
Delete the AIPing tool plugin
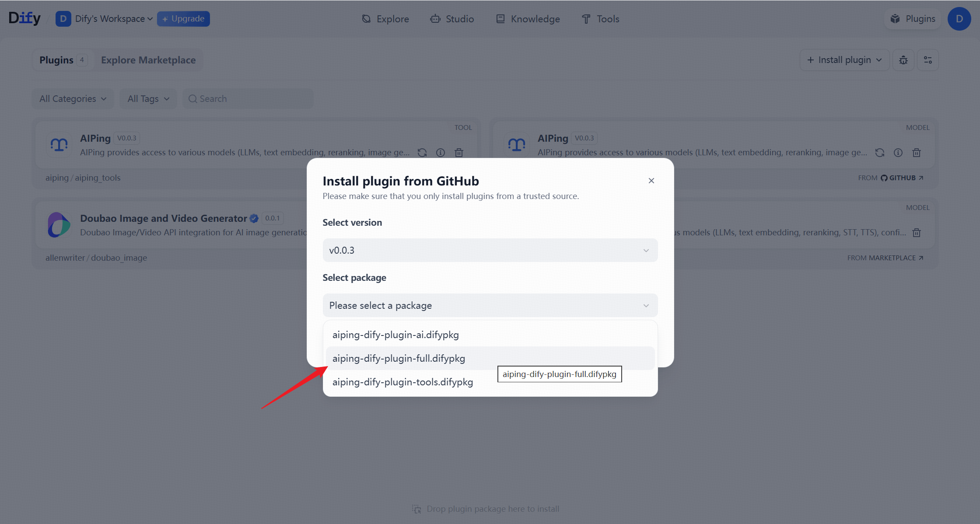[459, 153]
